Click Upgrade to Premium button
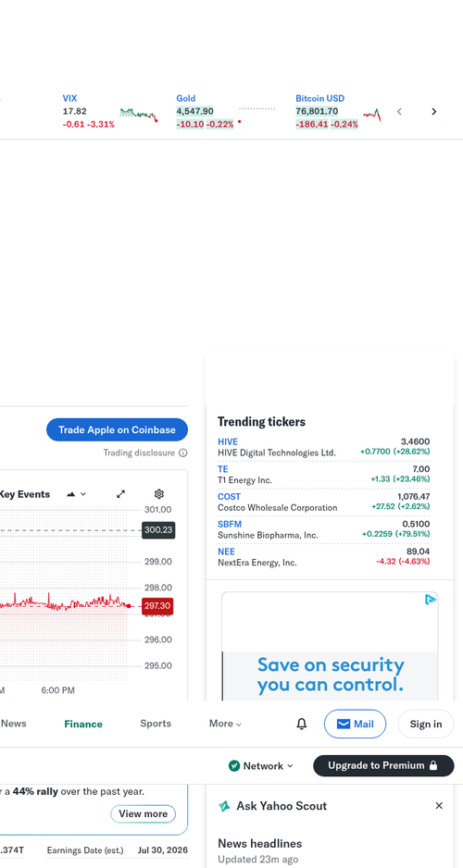Viewport: 463px width, 868px height. [383, 765]
